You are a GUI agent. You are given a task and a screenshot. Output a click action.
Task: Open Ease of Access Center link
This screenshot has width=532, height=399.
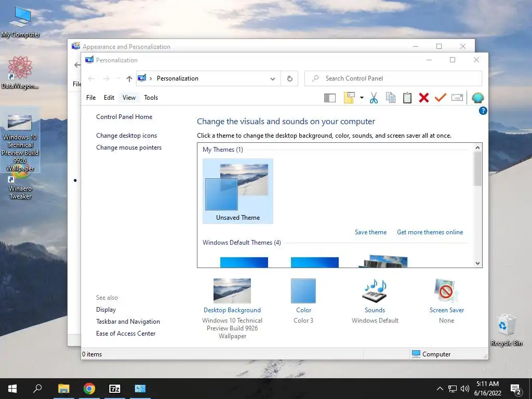point(126,334)
